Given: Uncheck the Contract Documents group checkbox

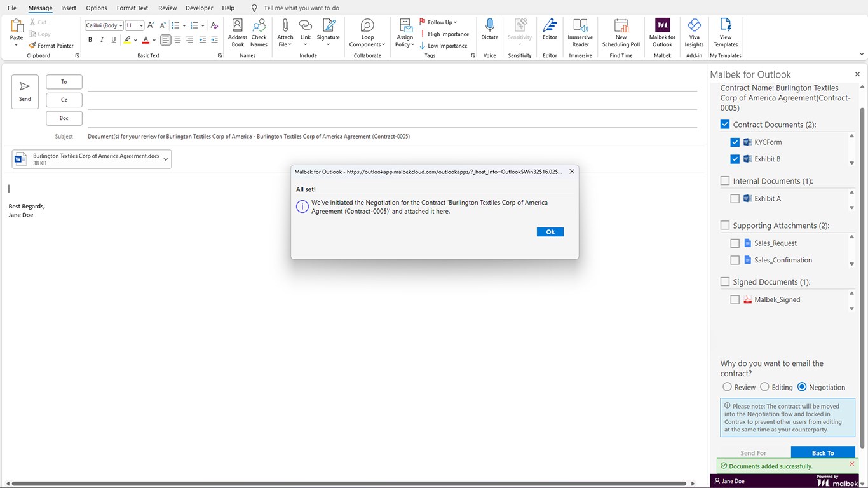Looking at the screenshot, I should click(725, 125).
